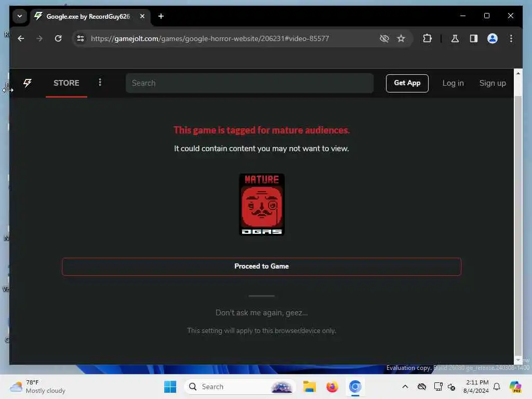Open the Sign up link
The image size is (532, 399).
click(493, 83)
